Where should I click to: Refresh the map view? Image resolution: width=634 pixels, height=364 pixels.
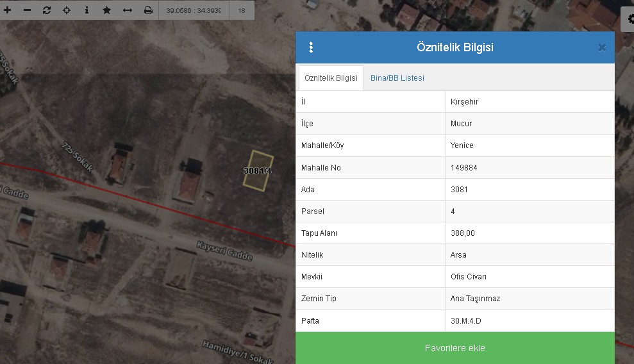click(x=46, y=10)
